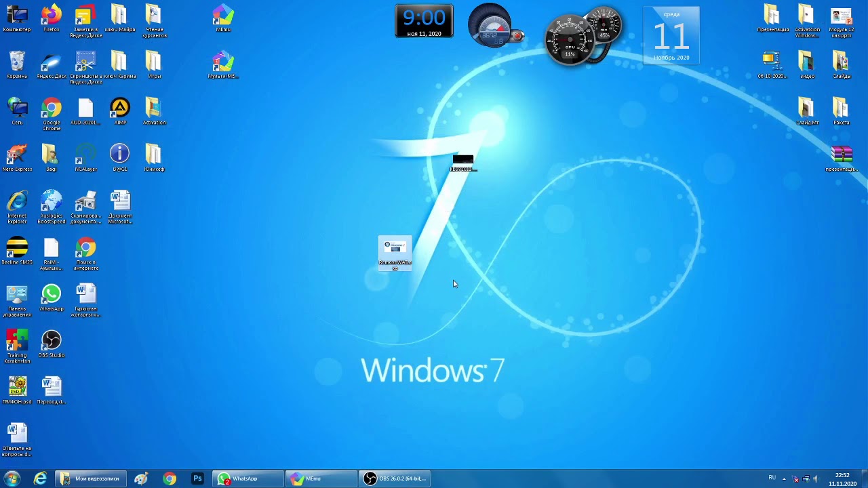This screenshot has width=868, height=488.
Task: Open the Яндекс.Диск desktop shortcut
Action: point(51,65)
